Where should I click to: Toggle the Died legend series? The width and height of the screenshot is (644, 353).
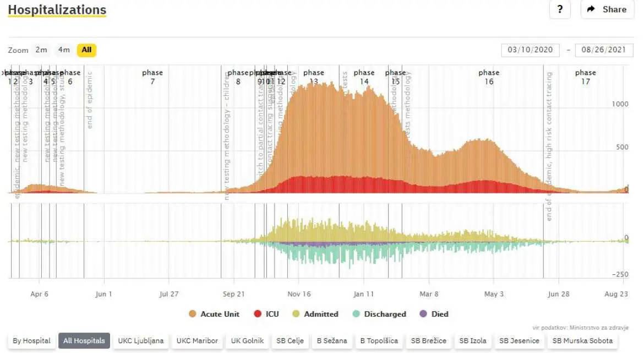tap(434, 314)
